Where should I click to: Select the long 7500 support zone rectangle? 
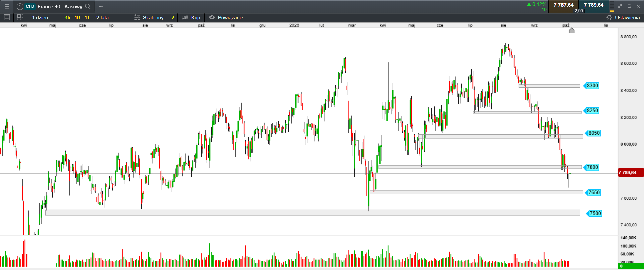pos(313,213)
